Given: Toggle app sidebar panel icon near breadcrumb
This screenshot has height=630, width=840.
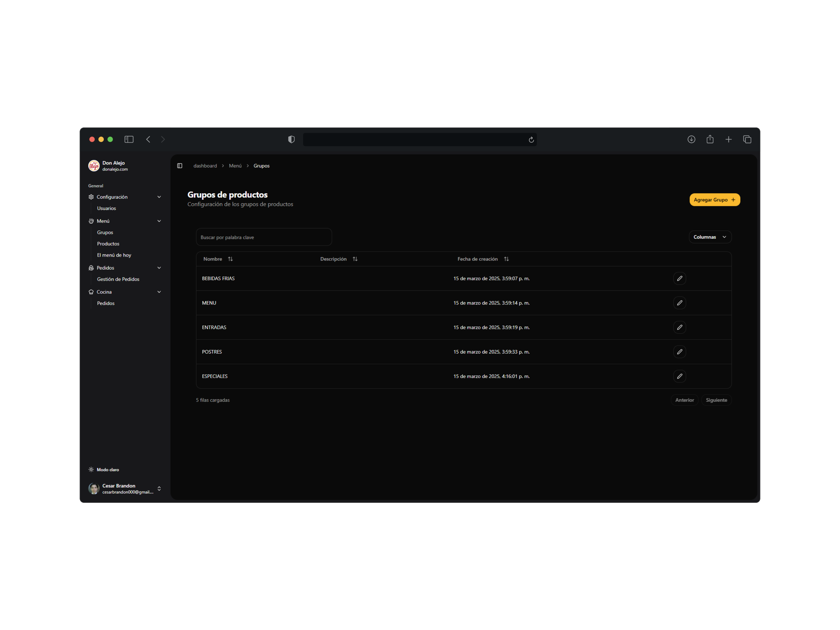Looking at the screenshot, I should [180, 166].
